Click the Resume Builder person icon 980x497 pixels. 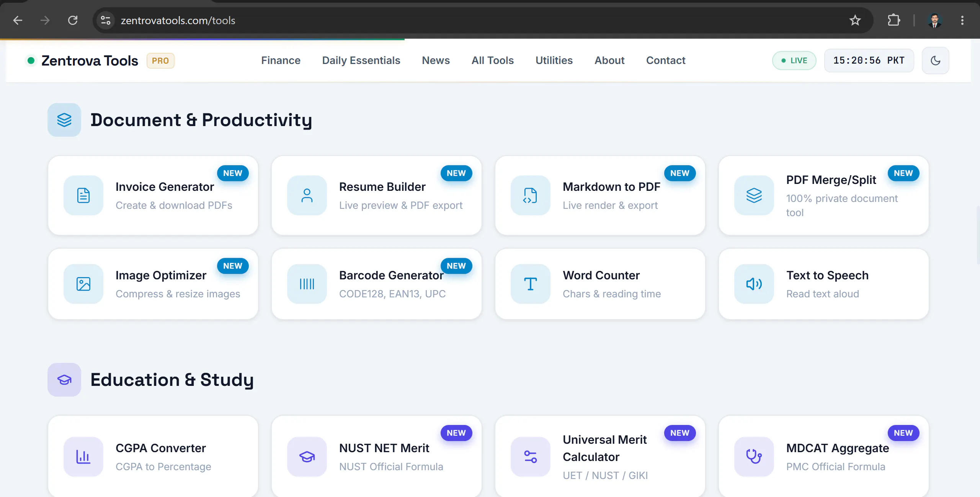307,195
